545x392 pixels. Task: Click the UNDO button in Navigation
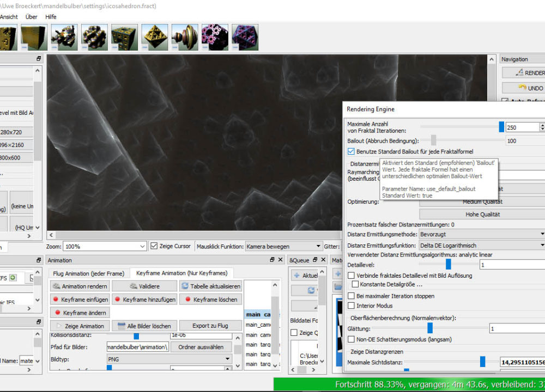[523, 88]
